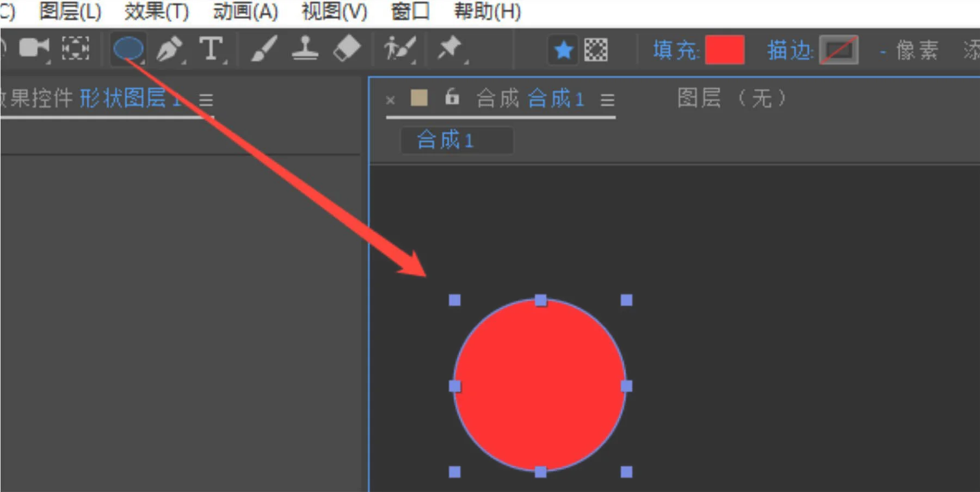This screenshot has height=492, width=980.
Task: Open the red fill color swatch
Action: [725, 50]
